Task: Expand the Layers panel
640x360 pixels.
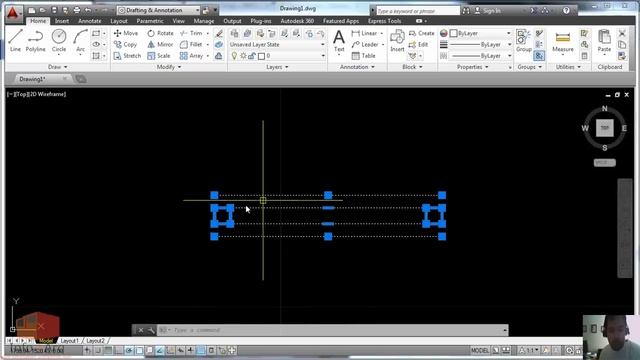Action: (277, 67)
